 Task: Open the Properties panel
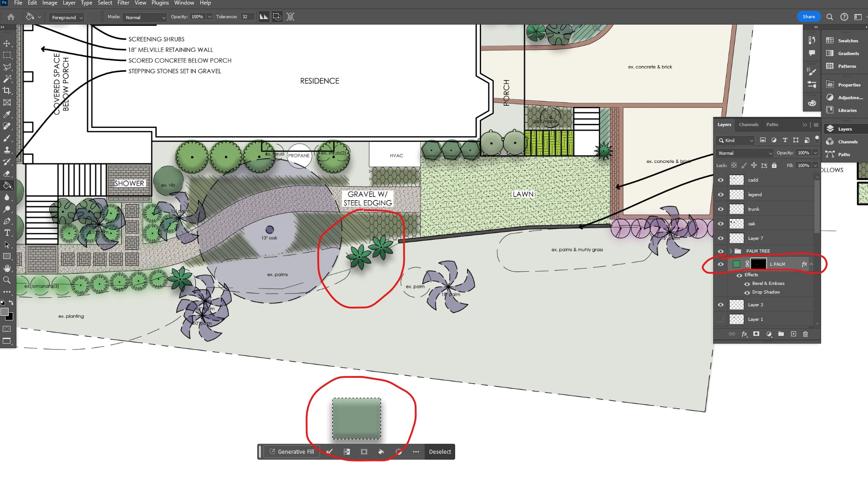point(843,85)
